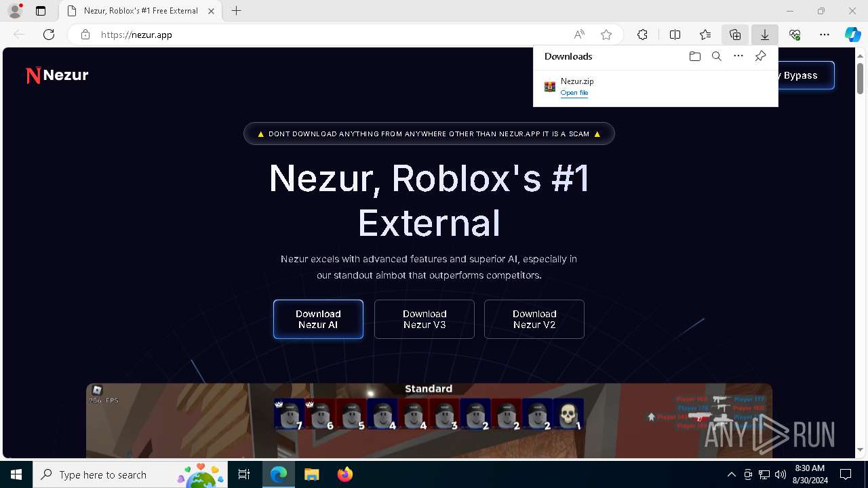Viewport: 868px width, 488px height.
Task: Open the Extensions puzzle icon
Action: click(642, 35)
